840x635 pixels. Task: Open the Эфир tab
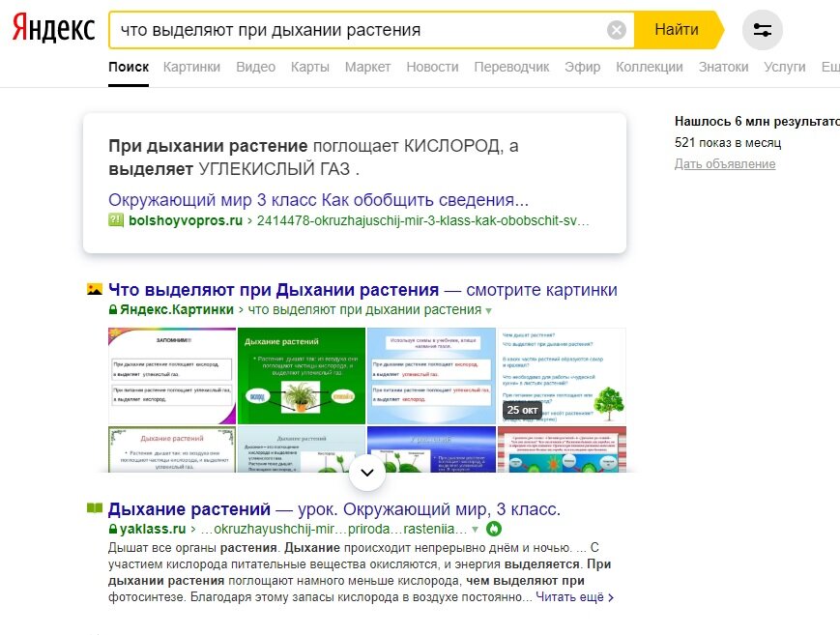[582, 67]
